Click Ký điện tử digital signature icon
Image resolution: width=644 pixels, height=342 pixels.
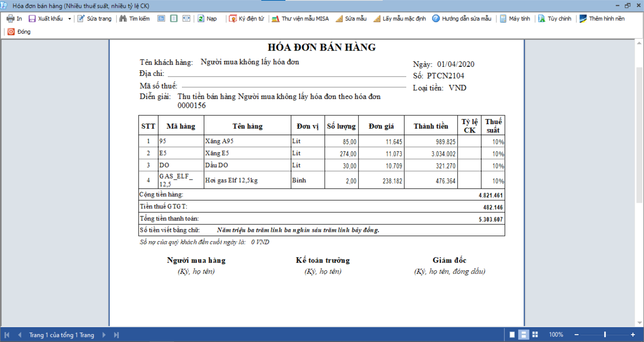(x=233, y=19)
